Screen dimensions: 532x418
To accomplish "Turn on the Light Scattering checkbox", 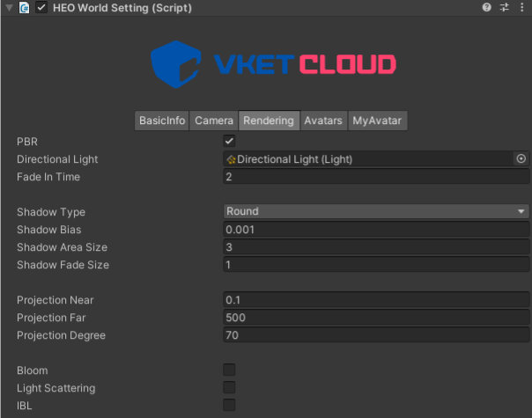I will coord(229,388).
